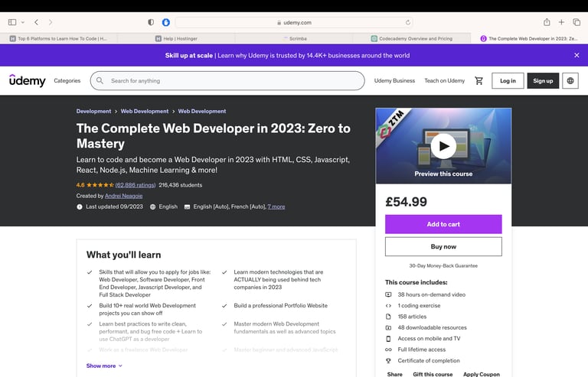Image resolution: width=588 pixels, height=377 pixels.
Task: Click Build a professional Portfolio Website item
Action: (280, 305)
